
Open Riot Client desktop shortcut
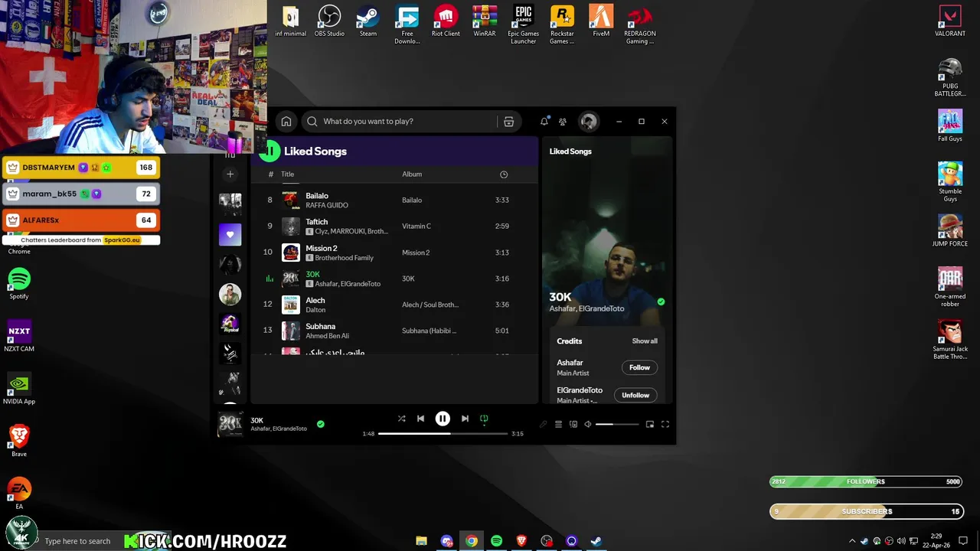(446, 21)
